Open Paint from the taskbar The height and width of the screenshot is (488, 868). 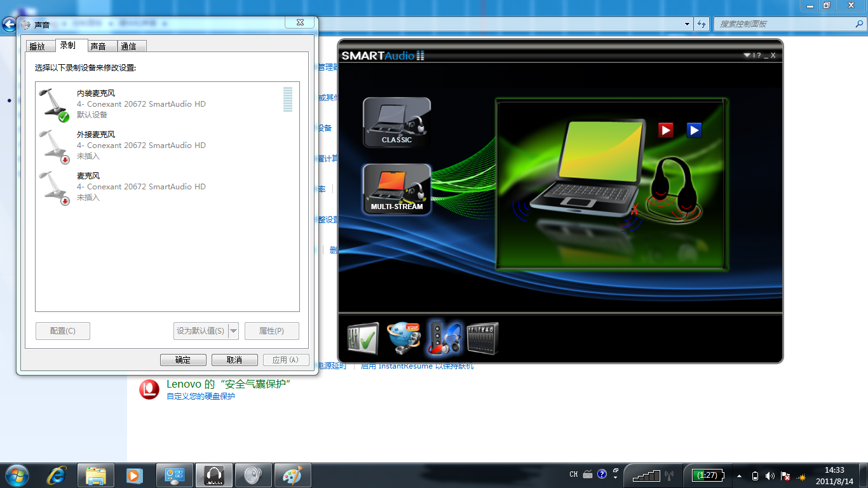coord(293,475)
